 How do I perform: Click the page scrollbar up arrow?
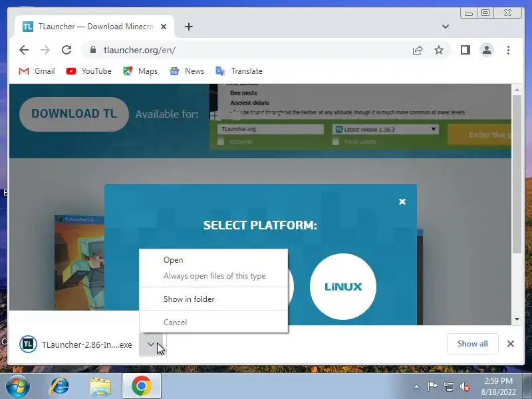click(x=517, y=90)
